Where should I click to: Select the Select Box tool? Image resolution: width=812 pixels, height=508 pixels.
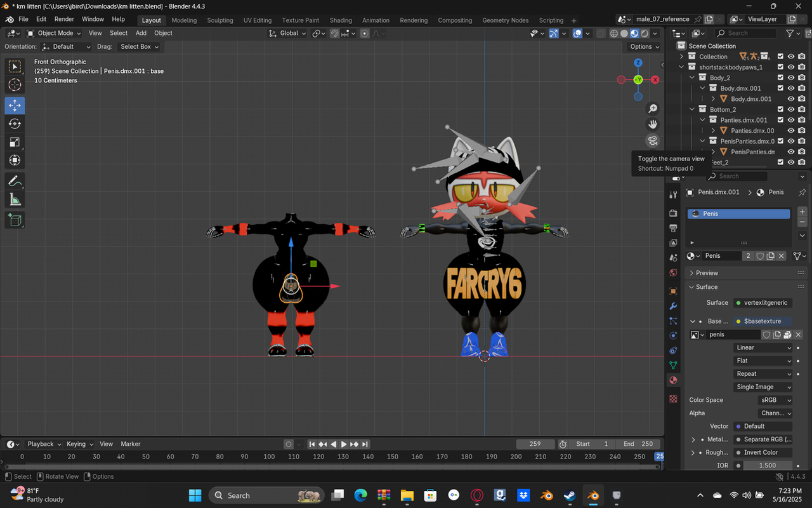click(15, 67)
